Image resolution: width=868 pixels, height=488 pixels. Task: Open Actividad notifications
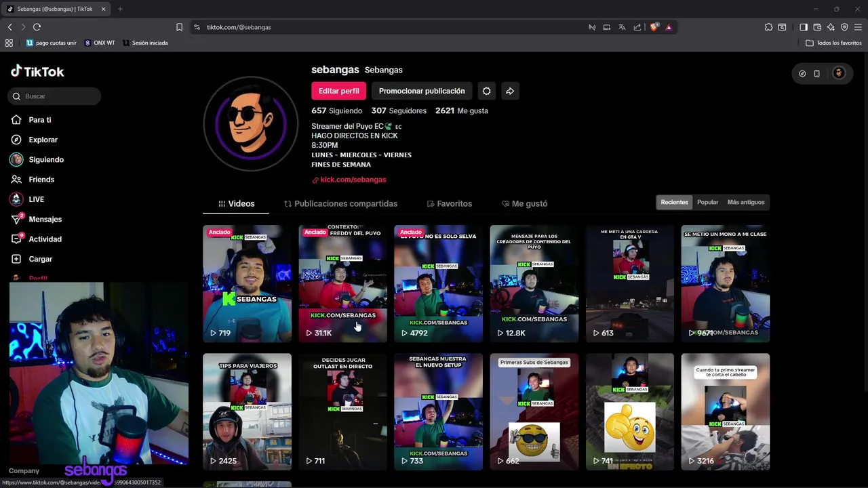[x=37, y=239]
